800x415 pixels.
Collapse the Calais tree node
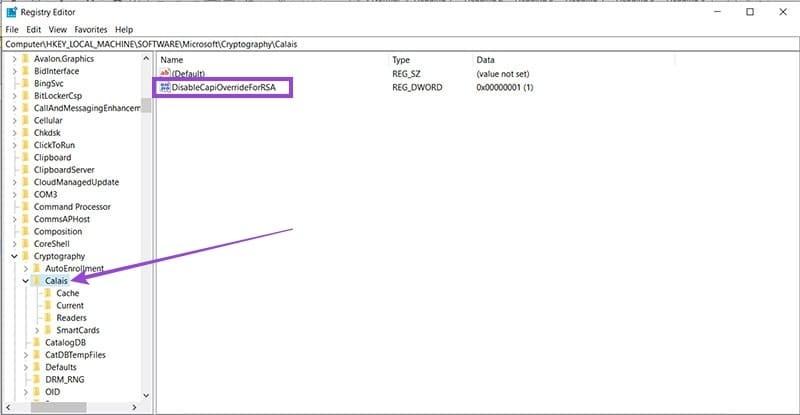click(25, 281)
